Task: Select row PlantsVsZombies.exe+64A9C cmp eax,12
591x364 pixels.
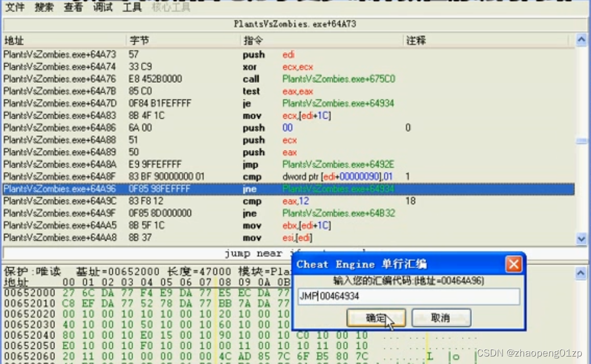Action: pos(289,201)
